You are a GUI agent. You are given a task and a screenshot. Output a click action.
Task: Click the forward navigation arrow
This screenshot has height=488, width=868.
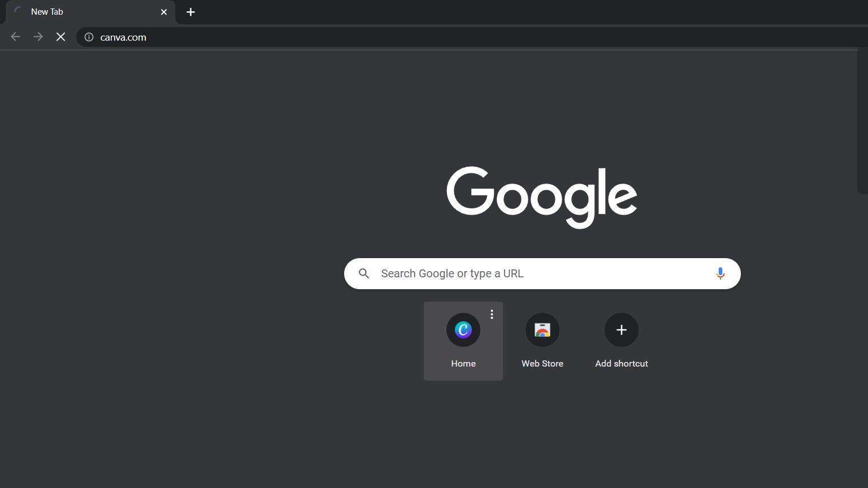point(38,37)
